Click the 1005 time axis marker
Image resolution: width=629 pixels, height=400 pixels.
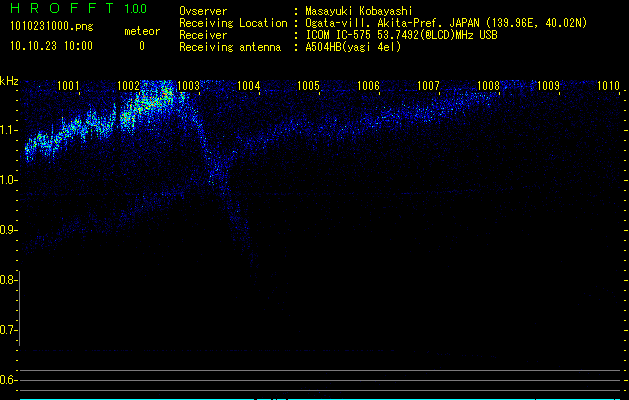pyautogui.click(x=308, y=85)
